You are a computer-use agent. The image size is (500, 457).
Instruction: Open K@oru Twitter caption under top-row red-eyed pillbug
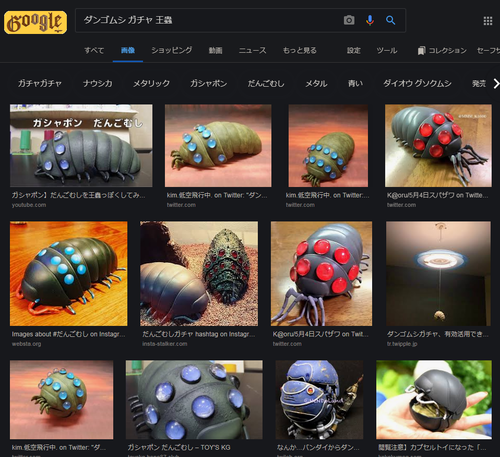click(x=437, y=195)
